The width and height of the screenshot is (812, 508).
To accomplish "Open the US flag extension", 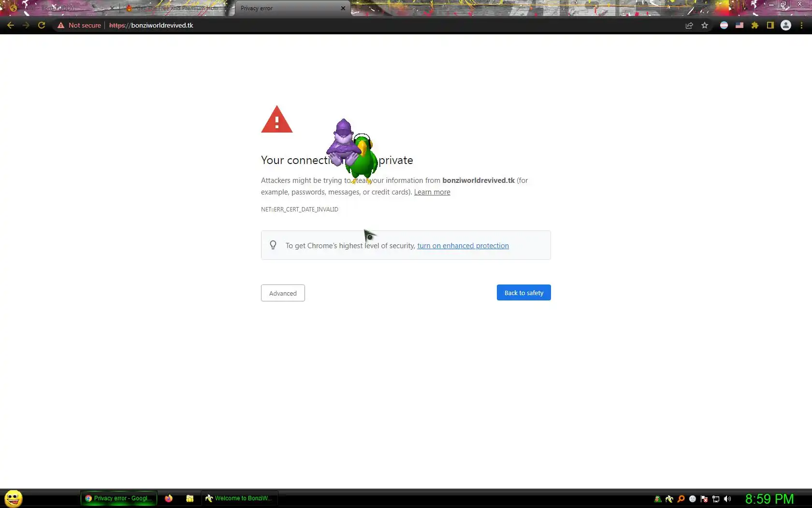I will coord(739,25).
